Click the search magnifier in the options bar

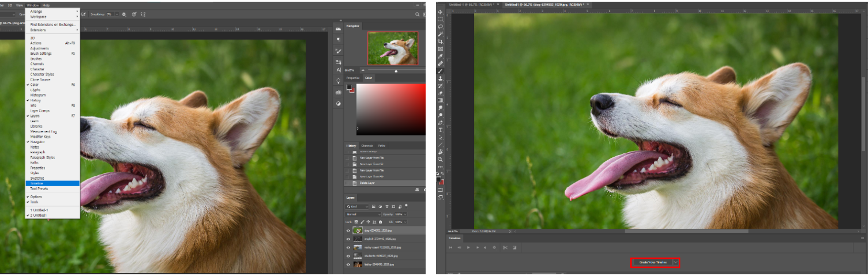417,14
